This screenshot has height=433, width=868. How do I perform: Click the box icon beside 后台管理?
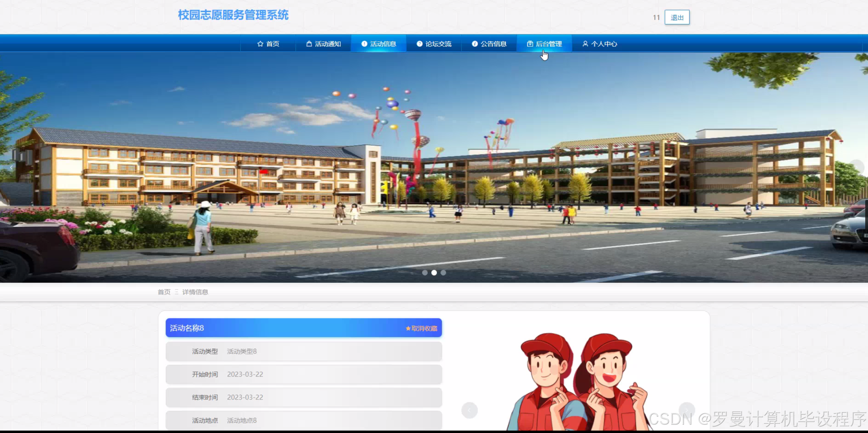(x=530, y=44)
